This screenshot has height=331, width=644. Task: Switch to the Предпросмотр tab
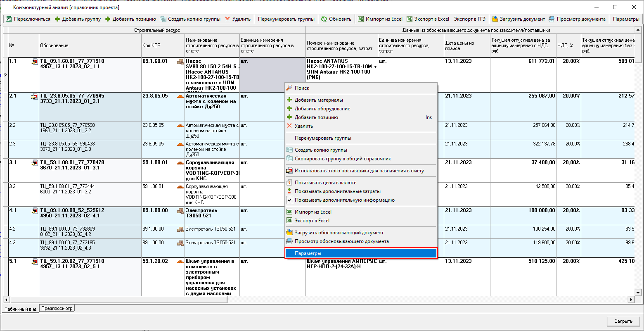[x=57, y=308]
